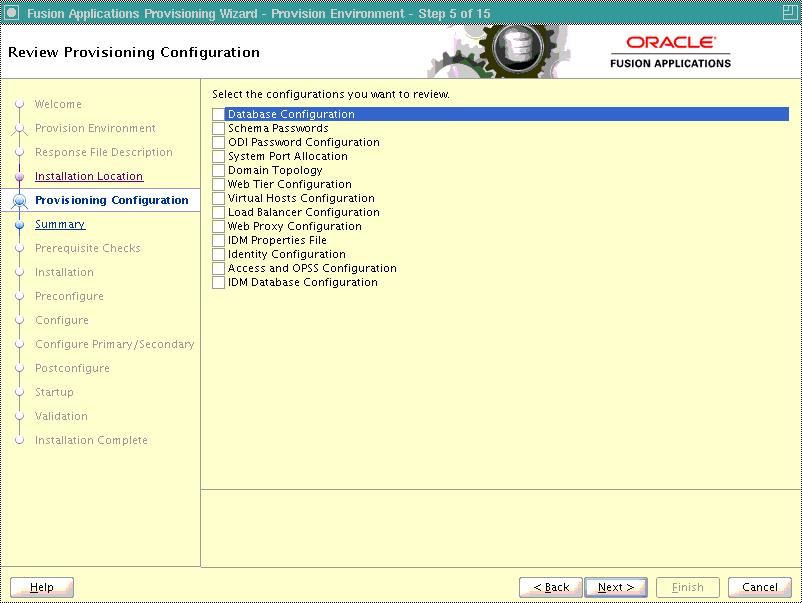Click the Oracle Fusion Applications logo
802x603 pixels.
pyautogui.click(x=671, y=52)
